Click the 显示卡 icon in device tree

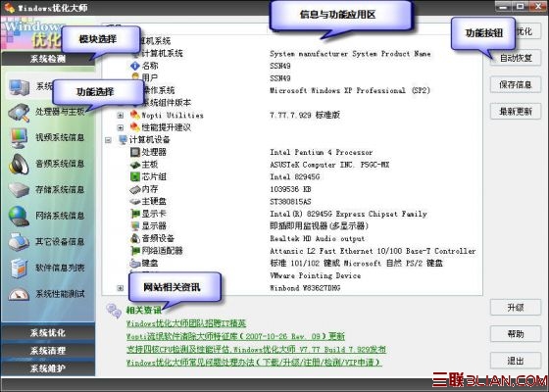tap(135, 214)
